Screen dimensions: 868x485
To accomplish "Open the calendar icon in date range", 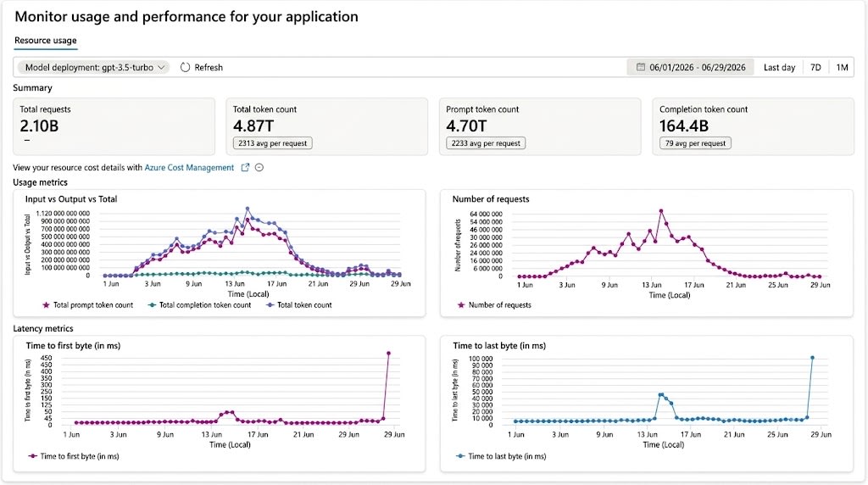I will [641, 67].
